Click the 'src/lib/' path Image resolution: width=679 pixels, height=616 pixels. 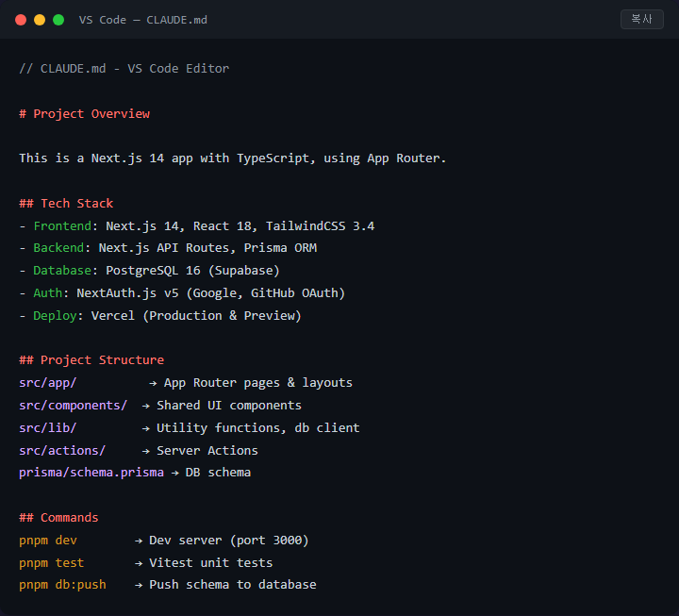pos(48,428)
